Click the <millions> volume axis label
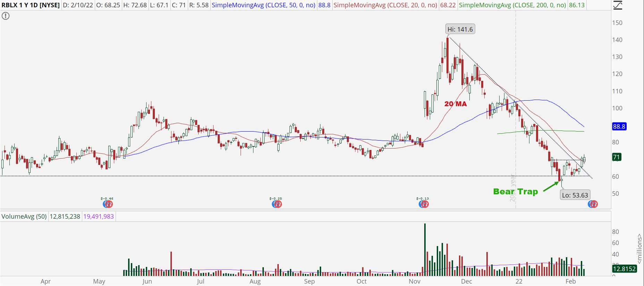This screenshot has height=286, width=644. 639,249
